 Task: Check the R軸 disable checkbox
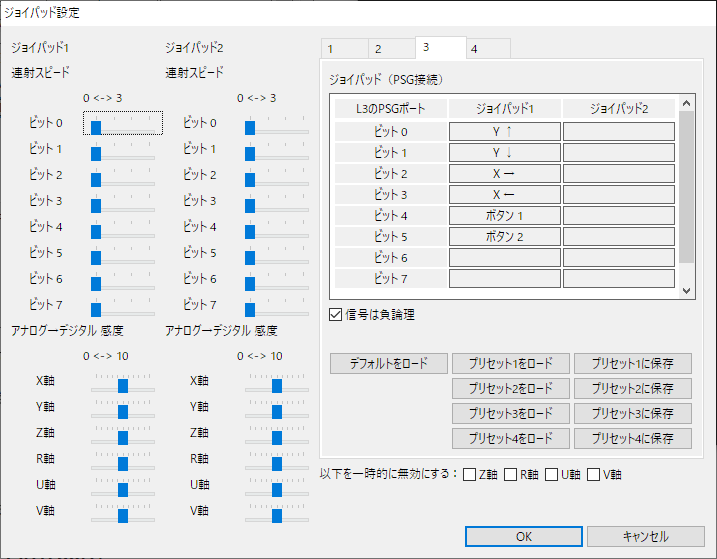[511, 474]
